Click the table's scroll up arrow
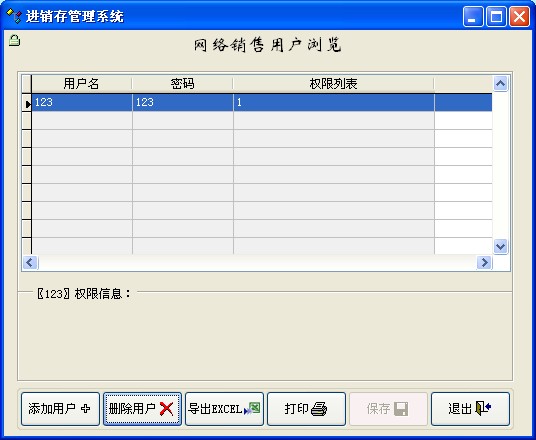This screenshot has height=440, width=536. click(500, 83)
